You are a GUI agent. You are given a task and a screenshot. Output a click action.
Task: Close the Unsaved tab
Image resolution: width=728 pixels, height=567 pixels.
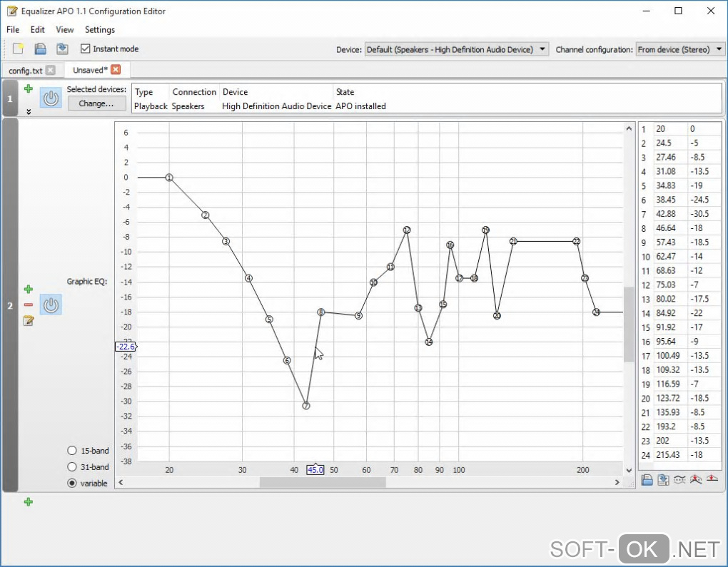(x=116, y=70)
